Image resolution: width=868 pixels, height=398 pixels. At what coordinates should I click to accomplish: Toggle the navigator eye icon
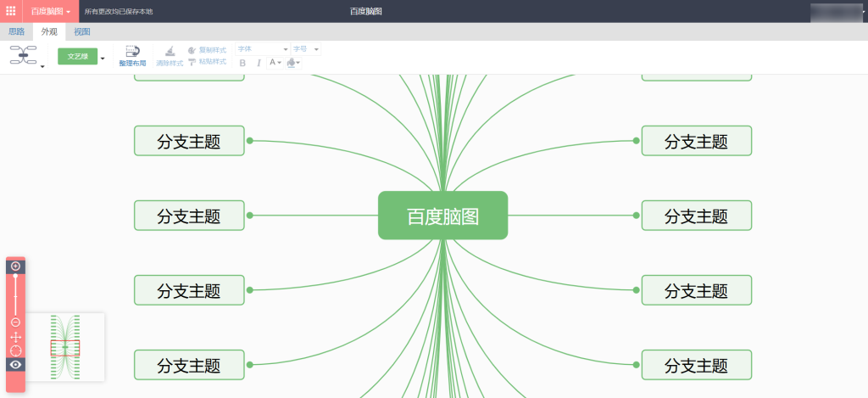15,364
